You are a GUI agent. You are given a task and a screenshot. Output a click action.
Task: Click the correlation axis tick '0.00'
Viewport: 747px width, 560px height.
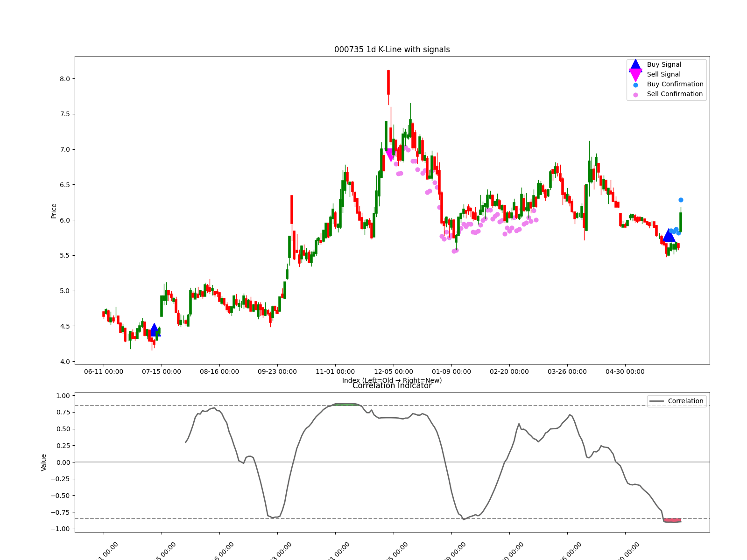tap(63, 462)
